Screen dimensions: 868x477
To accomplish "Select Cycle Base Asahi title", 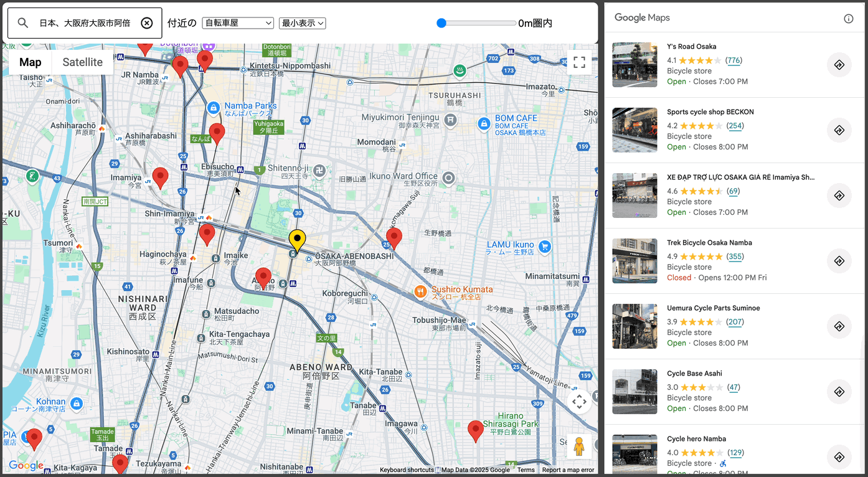I will tap(694, 374).
